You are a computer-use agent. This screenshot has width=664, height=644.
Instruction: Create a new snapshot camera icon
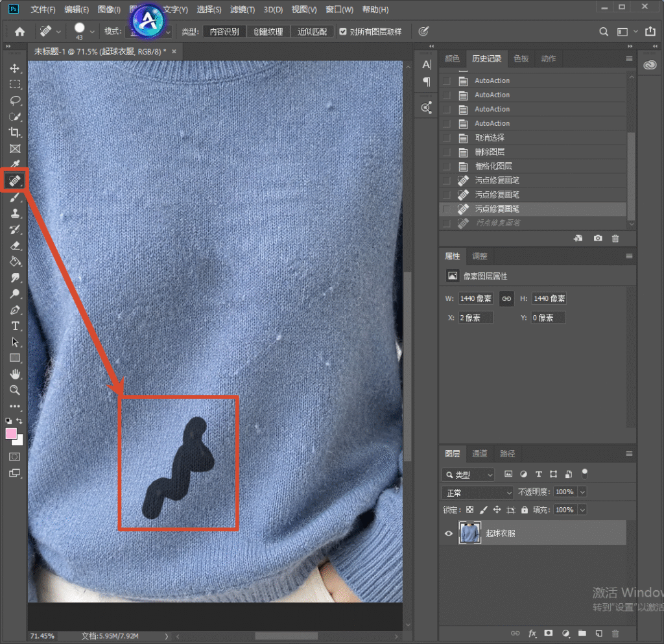tap(597, 239)
